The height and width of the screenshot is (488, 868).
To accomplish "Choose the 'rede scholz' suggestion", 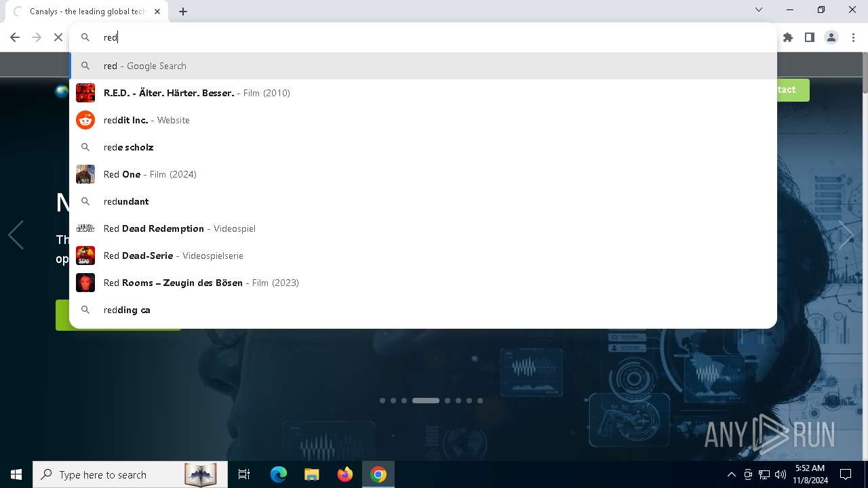I will click(423, 147).
